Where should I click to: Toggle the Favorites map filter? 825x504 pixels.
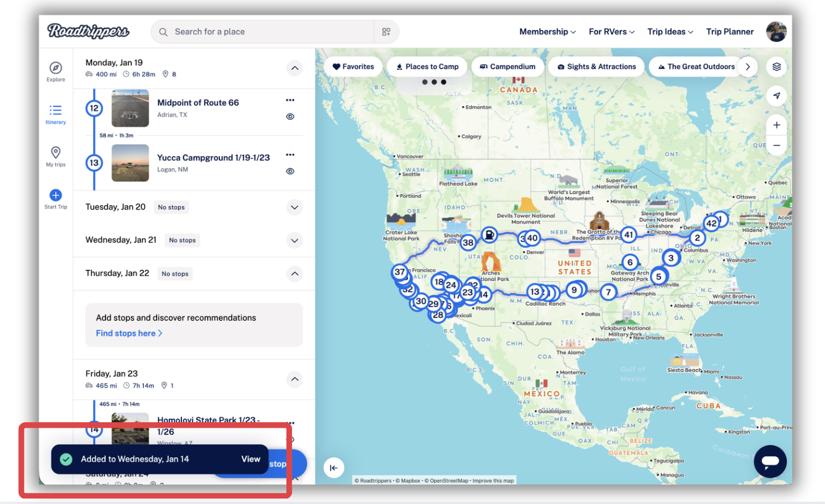pos(353,67)
